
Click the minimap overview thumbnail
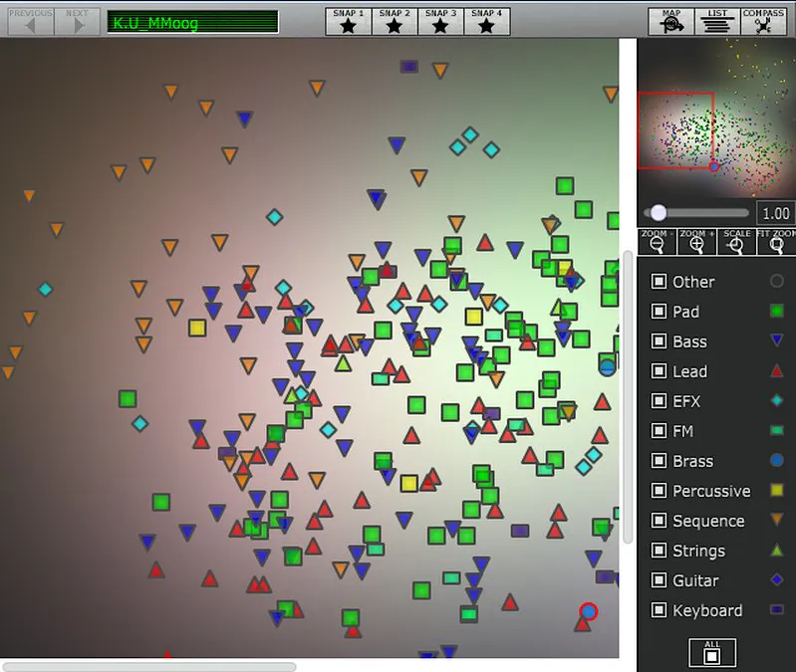[716, 117]
